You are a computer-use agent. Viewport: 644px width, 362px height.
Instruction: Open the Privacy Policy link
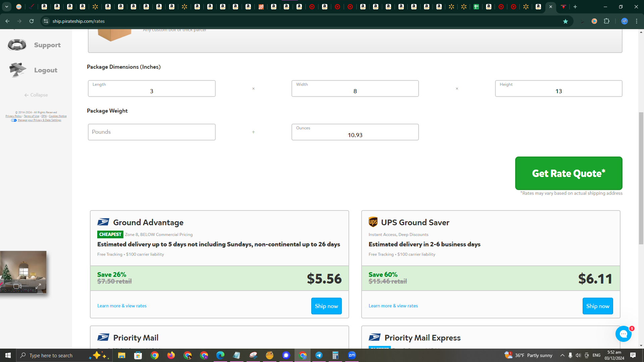tap(13, 116)
